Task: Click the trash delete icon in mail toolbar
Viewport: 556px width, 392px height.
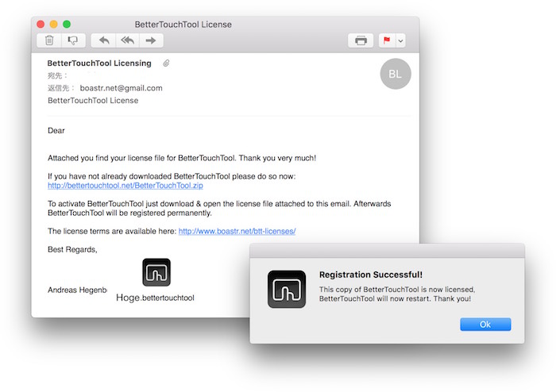Action: click(49, 40)
